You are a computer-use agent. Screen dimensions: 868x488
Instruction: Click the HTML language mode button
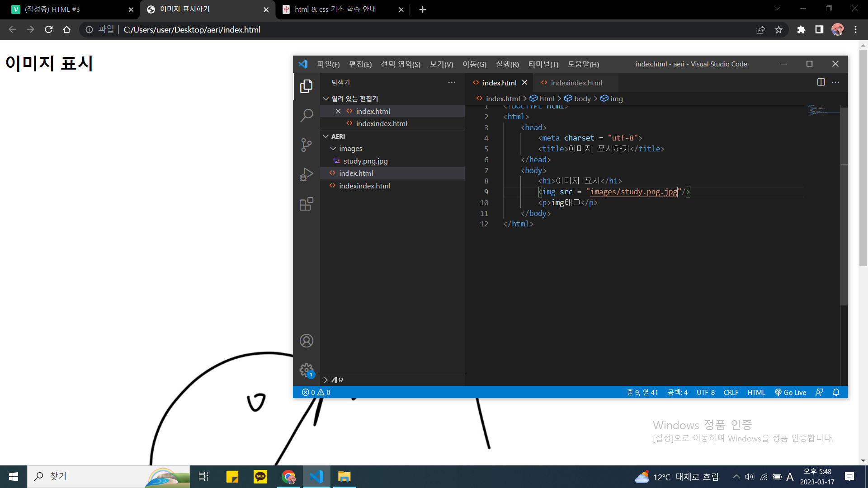tap(756, 392)
